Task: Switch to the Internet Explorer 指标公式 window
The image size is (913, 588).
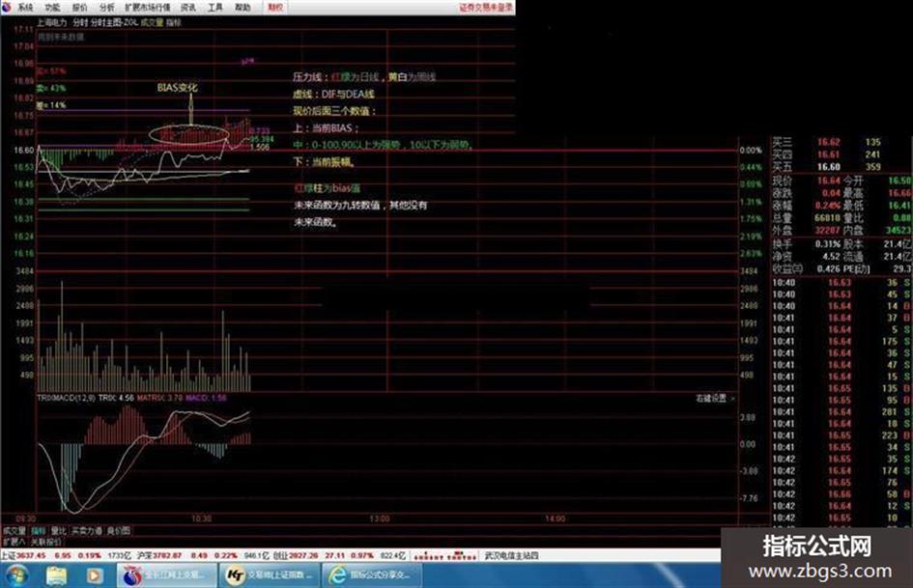Action: [374, 575]
